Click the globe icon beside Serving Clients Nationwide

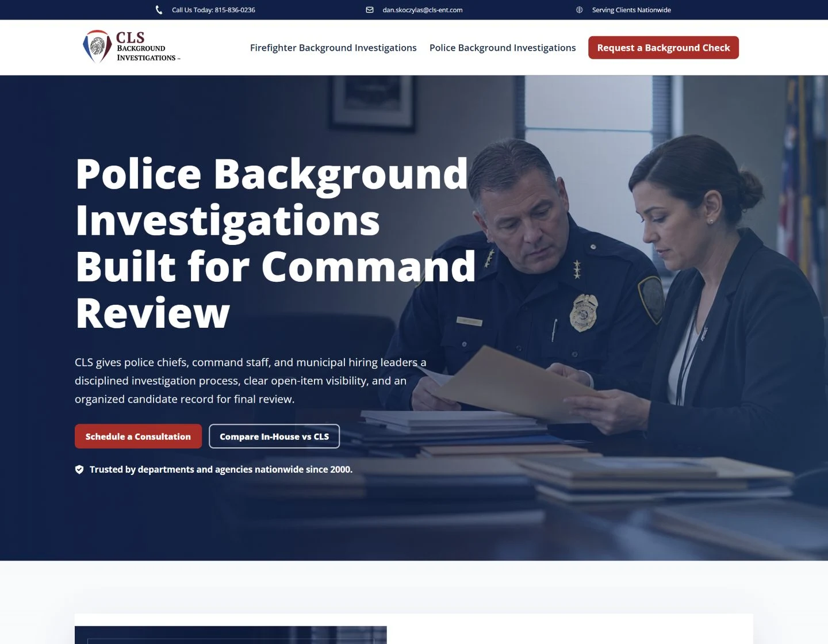pyautogui.click(x=580, y=10)
